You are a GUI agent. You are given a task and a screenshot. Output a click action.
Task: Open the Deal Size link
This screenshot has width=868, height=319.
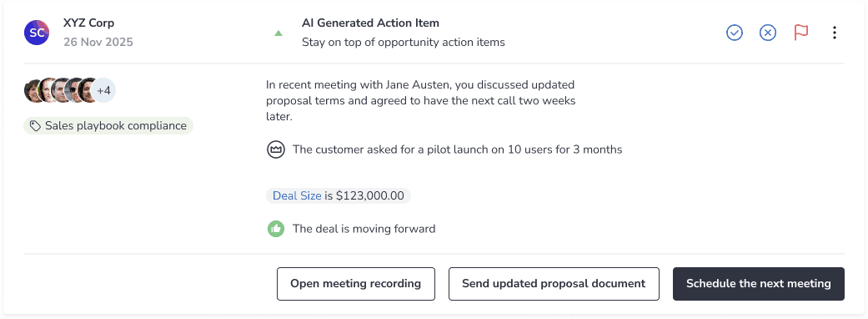click(297, 196)
